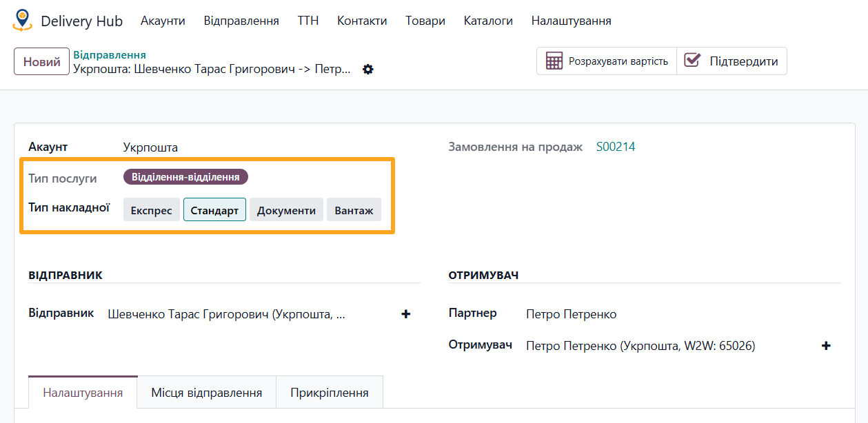Click the Партнер field Петро Петренко
Image resolution: width=868 pixels, height=423 pixels.
point(571,314)
